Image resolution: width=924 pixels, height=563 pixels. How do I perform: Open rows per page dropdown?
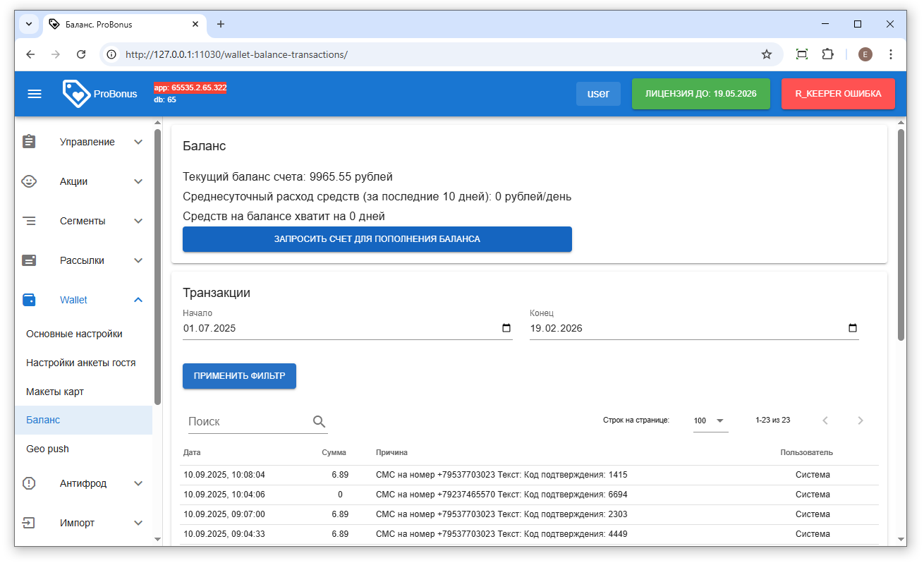click(710, 420)
